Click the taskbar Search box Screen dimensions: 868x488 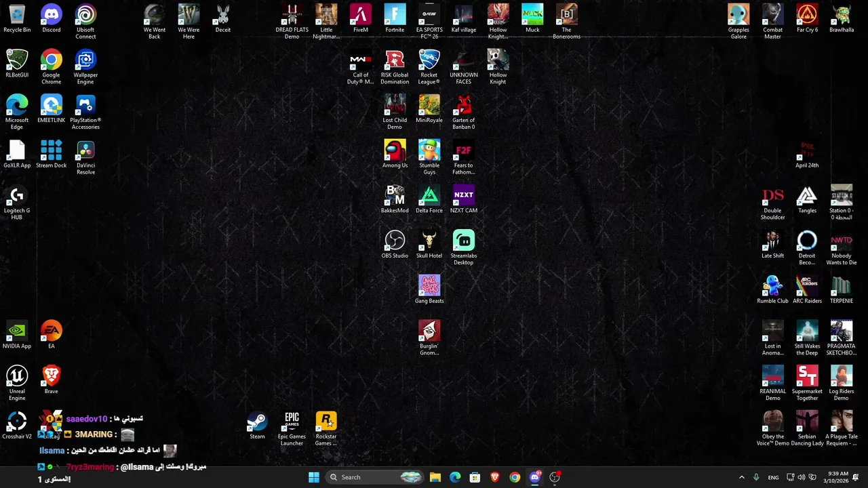(375, 477)
